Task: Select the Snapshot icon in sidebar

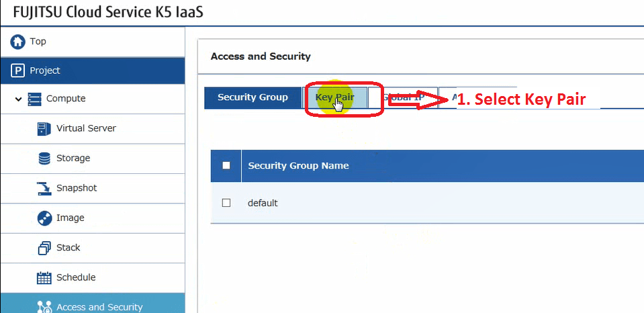Action: click(44, 188)
